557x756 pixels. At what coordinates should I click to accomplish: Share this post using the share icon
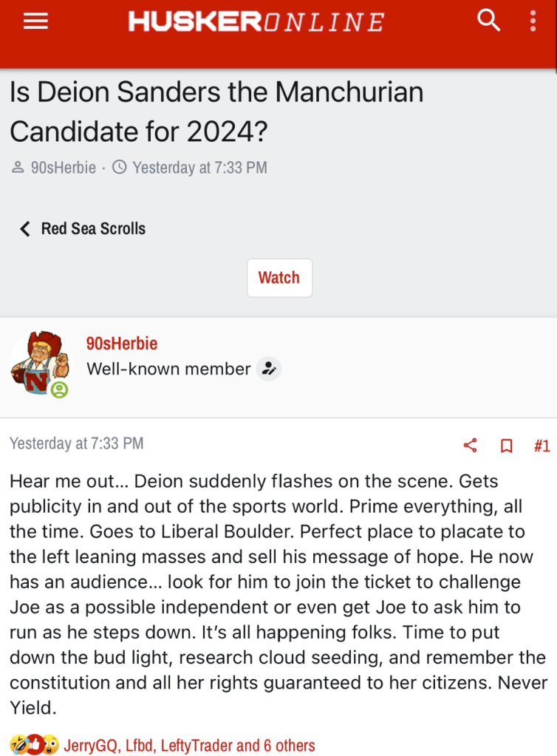click(470, 446)
